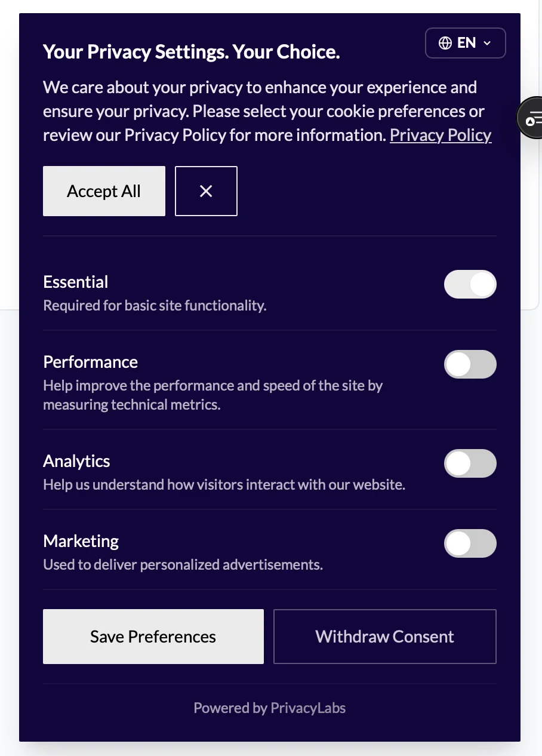Click the Analytics category heading
The width and height of the screenshot is (542, 756).
(x=77, y=461)
